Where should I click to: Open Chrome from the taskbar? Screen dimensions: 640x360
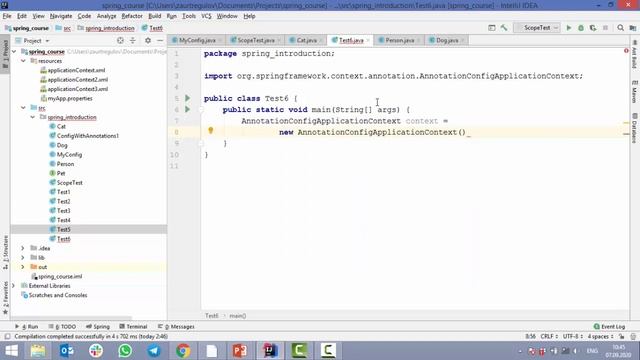pyautogui.click(x=183, y=351)
